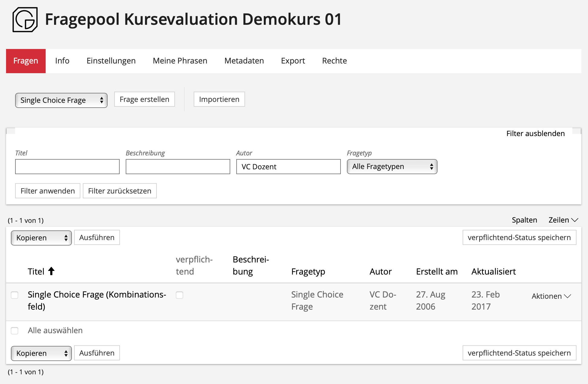Screen dimensions: 588x384
Task: Check the Alle auswählen checkbox
Action: (15, 330)
